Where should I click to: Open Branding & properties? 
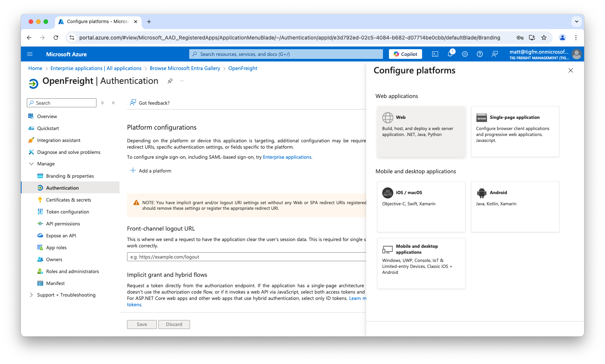(x=70, y=176)
